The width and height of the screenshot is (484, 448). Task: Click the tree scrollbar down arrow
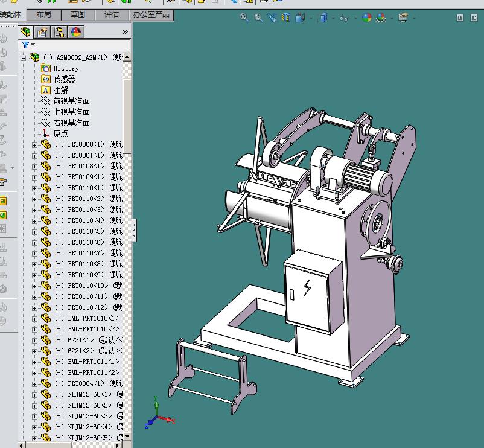click(127, 437)
